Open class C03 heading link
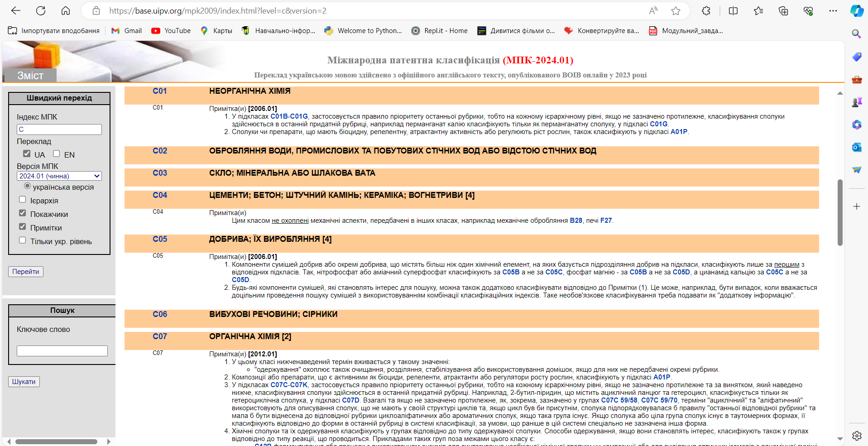868x446 pixels. [160, 173]
